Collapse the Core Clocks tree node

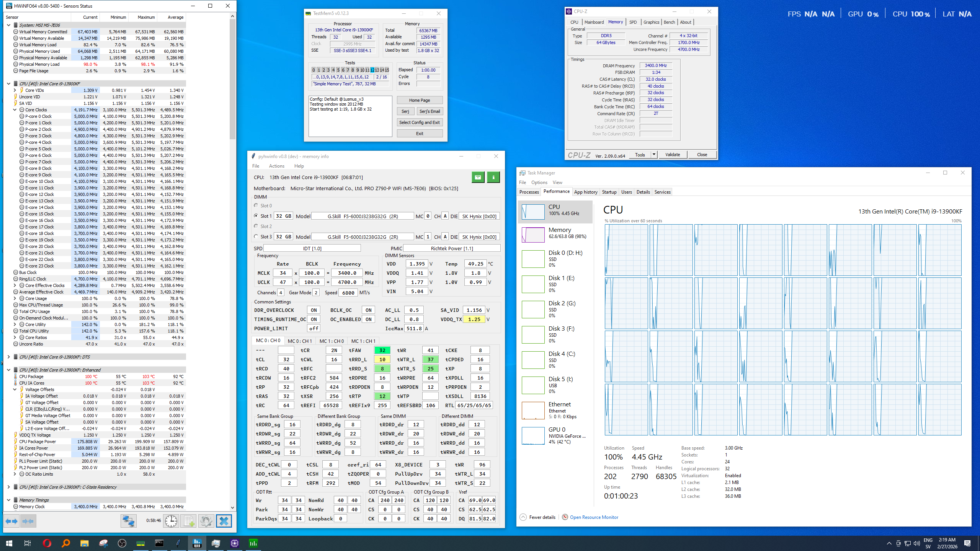click(15, 110)
